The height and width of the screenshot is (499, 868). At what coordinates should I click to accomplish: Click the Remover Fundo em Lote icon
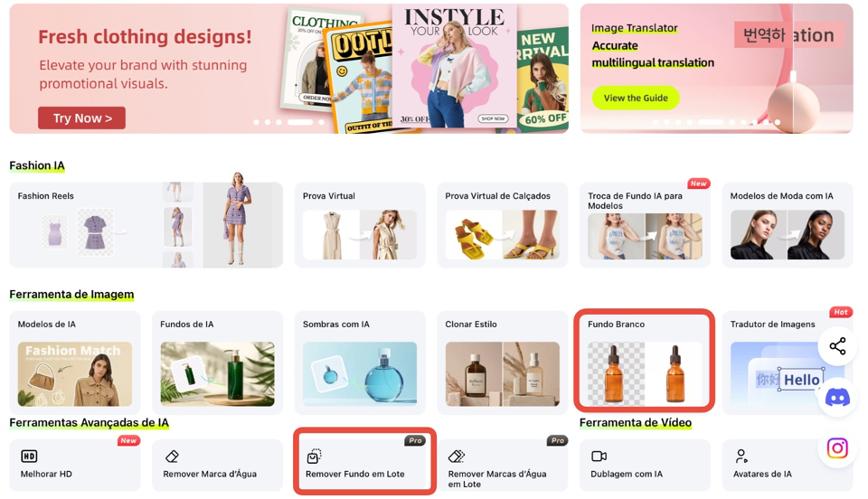pyautogui.click(x=314, y=456)
